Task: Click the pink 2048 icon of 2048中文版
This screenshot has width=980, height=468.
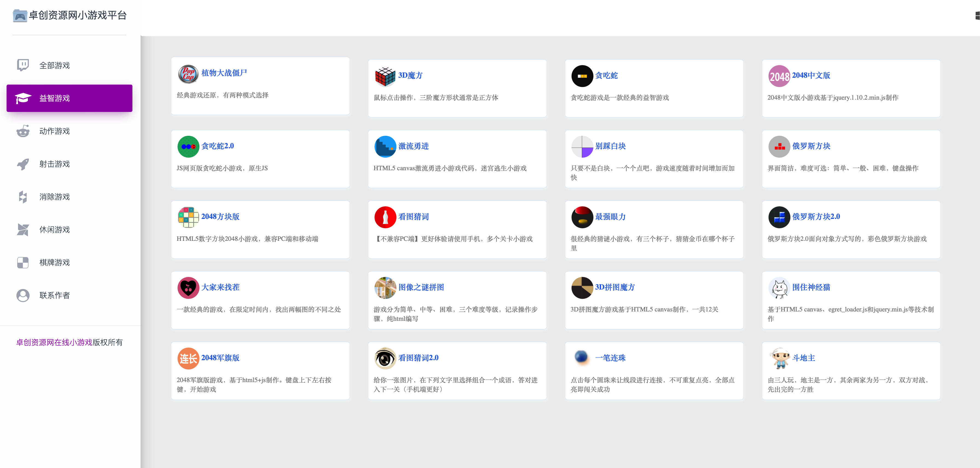Action: coord(779,76)
